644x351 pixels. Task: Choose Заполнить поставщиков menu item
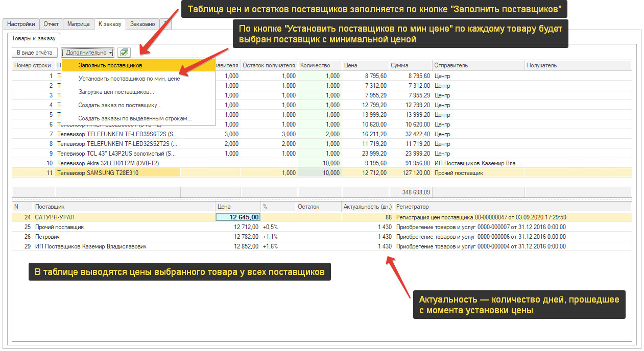[x=110, y=65]
